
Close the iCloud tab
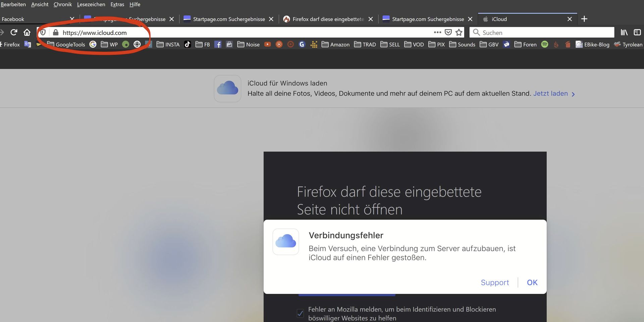point(570,19)
